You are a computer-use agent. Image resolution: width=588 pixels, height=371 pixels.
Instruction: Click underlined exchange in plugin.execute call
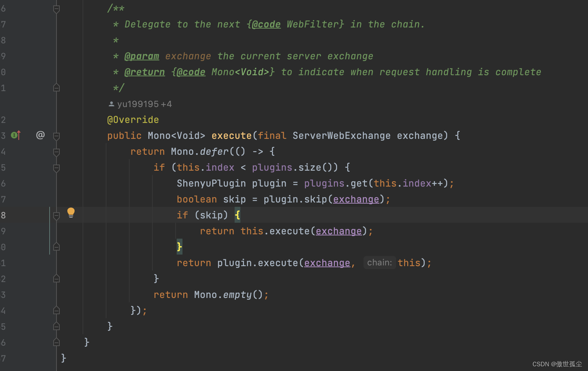(327, 263)
